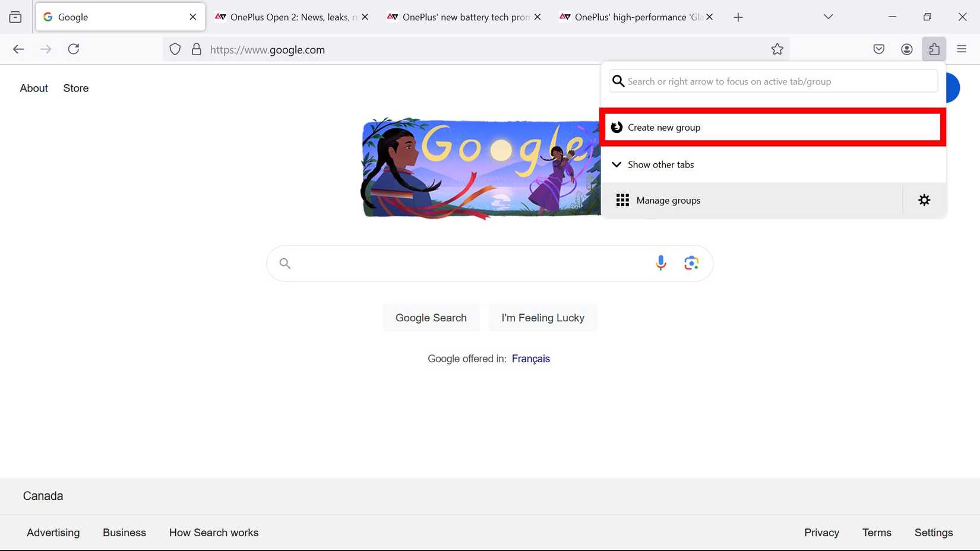
Task: Select the Create new group menu entry
Action: (x=663, y=127)
